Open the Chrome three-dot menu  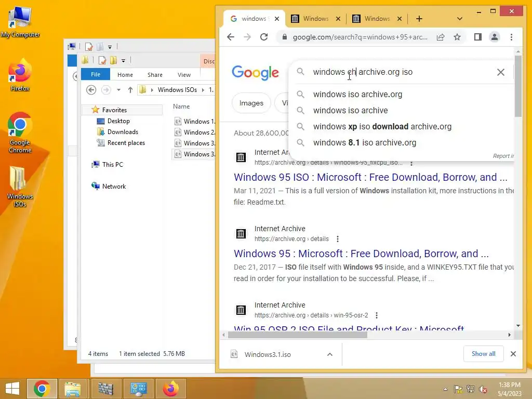(511, 37)
